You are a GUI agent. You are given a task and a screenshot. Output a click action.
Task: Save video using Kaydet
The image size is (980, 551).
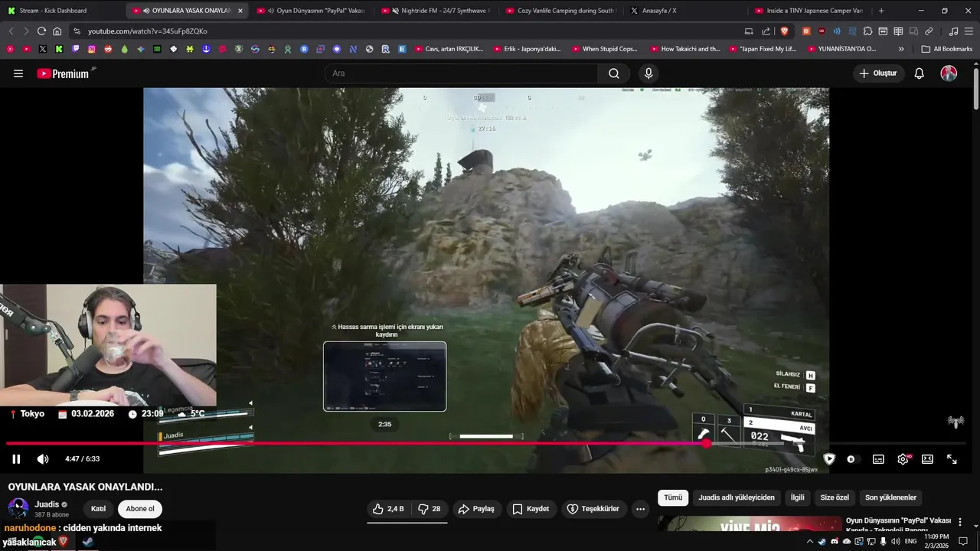point(531,509)
